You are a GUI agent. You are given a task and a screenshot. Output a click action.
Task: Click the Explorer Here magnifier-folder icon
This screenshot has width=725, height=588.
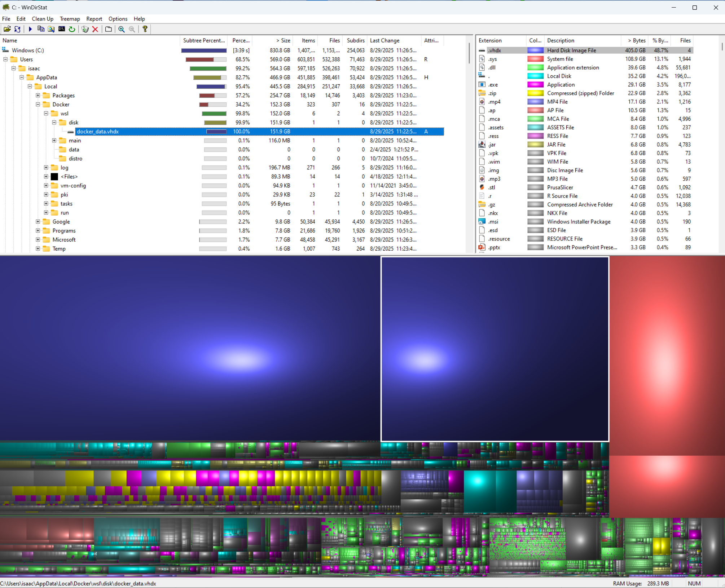click(51, 29)
